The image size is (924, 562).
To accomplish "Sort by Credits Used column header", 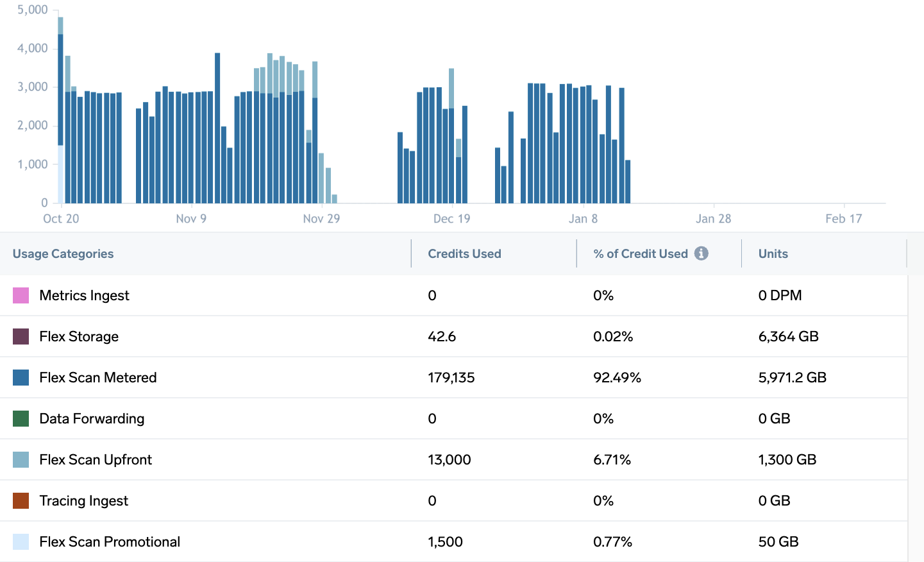I will [x=464, y=254].
